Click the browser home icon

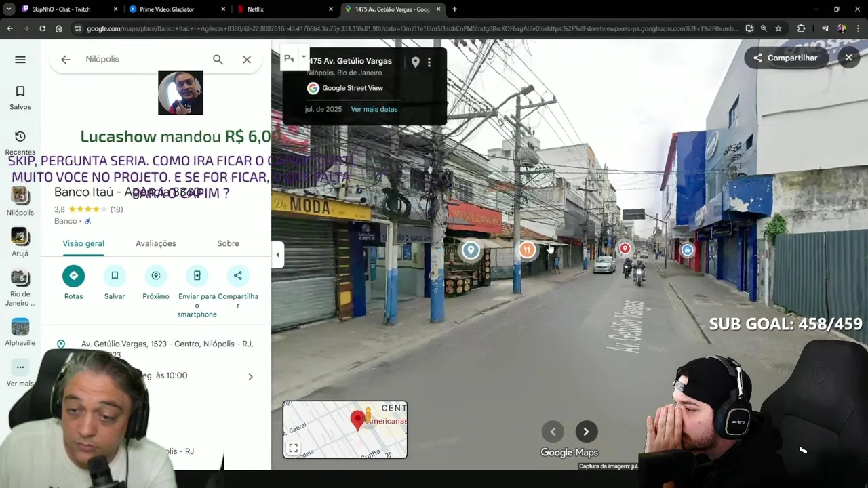(58, 28)
